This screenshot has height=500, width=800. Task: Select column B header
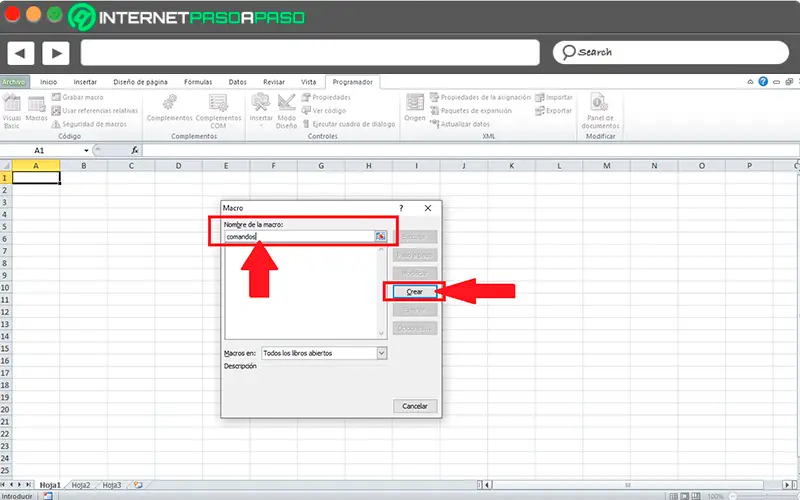[84, 166]
